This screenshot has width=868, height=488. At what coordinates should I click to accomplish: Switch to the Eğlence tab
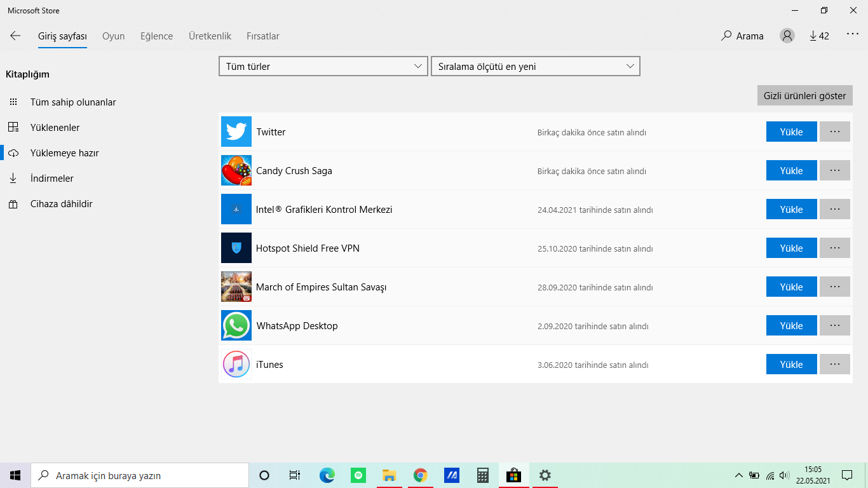pos(157,36)
